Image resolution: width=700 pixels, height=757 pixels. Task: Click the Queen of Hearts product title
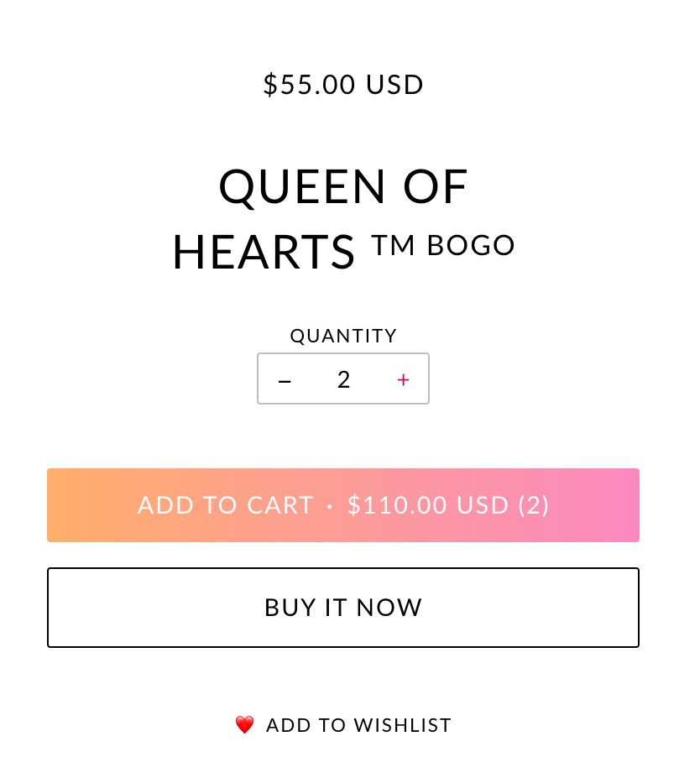343,219
